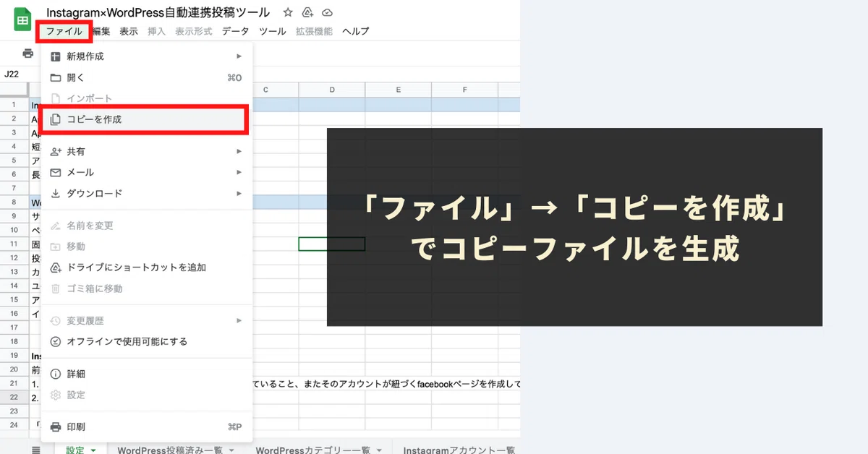Click the offline checkmark icon in the menu
The width and height of the screenshot is (868, 454).
point(56,341)
